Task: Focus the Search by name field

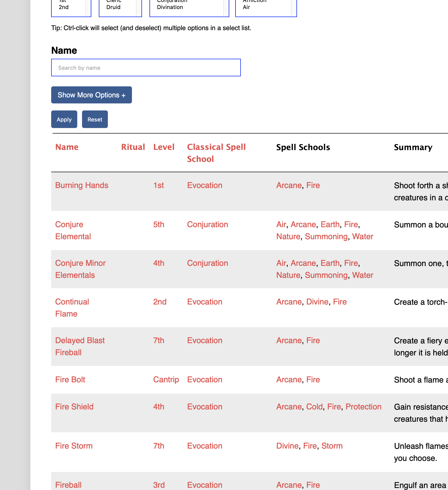Action: (x=146, y=68)
